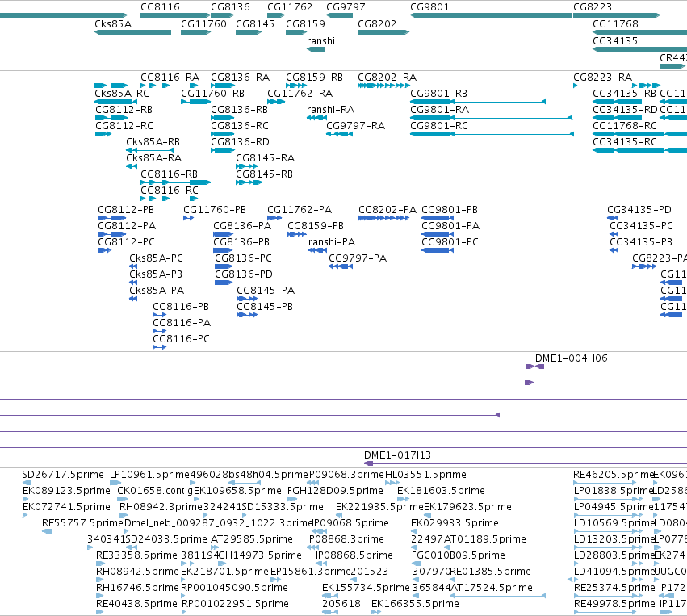Select transcript CG9797-RA
The height and width of the screenshot is (616, 687).
[x=355, y=126]
